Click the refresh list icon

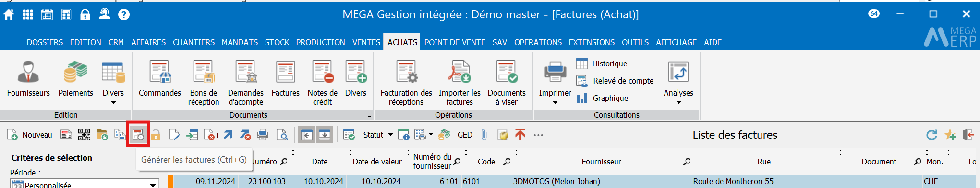tap(932, 135)
